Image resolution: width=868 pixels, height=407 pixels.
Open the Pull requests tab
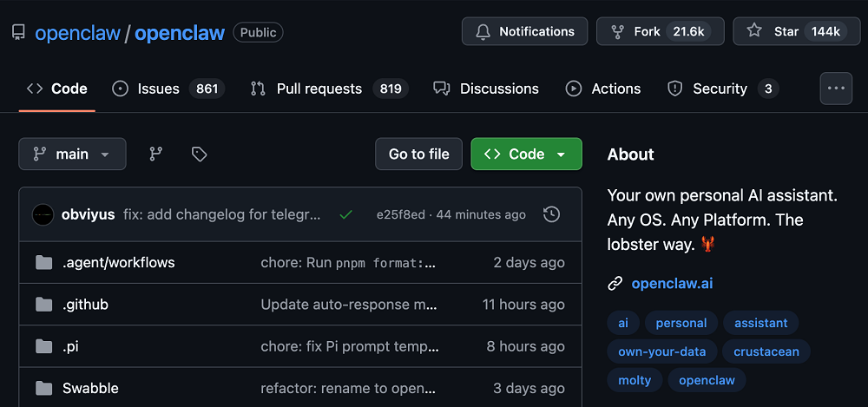(x=319, y=89)
